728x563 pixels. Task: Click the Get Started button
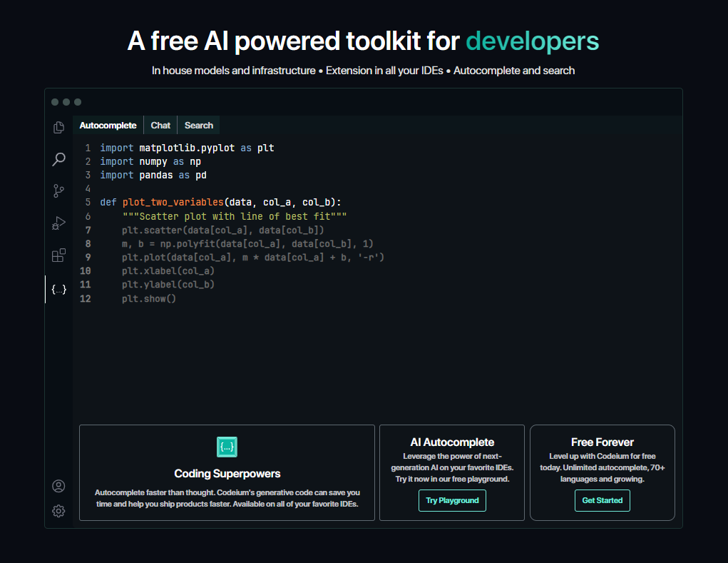click(603, 500)
